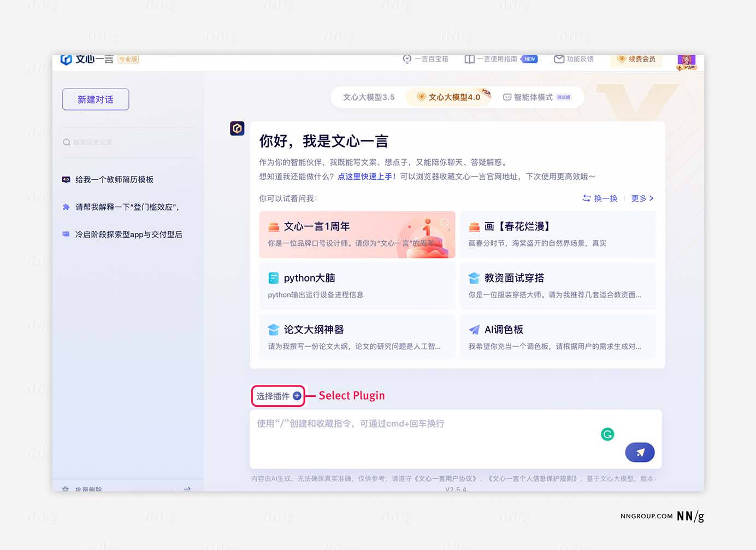Click the green Grammarly icon in input
This screenshot has width=756, height=550.
607,434
